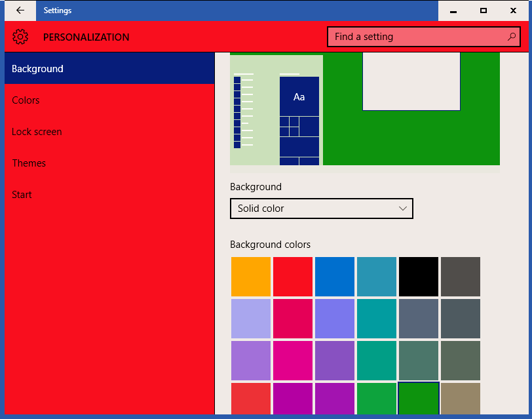This screenshot has width=532, height=419.
Task: Click the chevron on the Solid color dropdown
Action: click(x=403, y=209)
